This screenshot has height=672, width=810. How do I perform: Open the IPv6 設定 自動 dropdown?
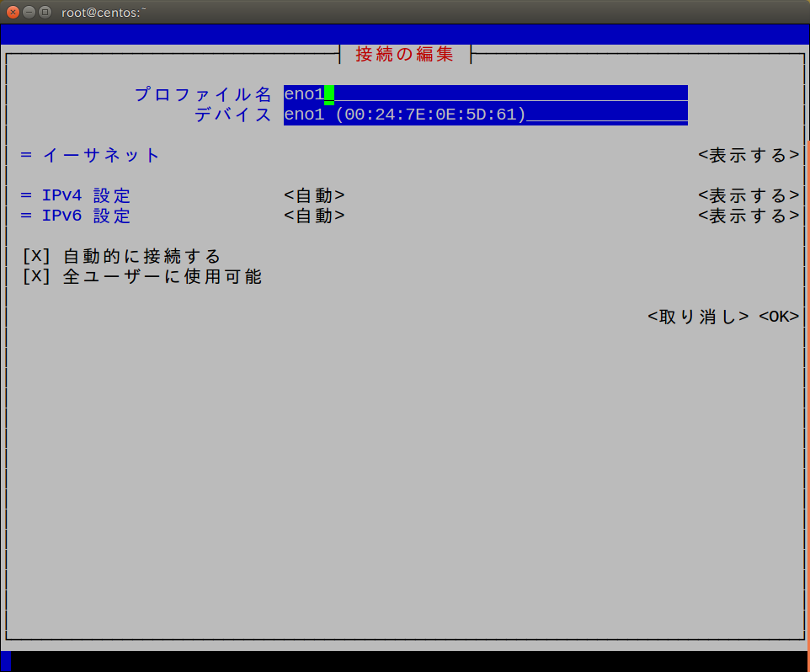(x=314, y=216)
